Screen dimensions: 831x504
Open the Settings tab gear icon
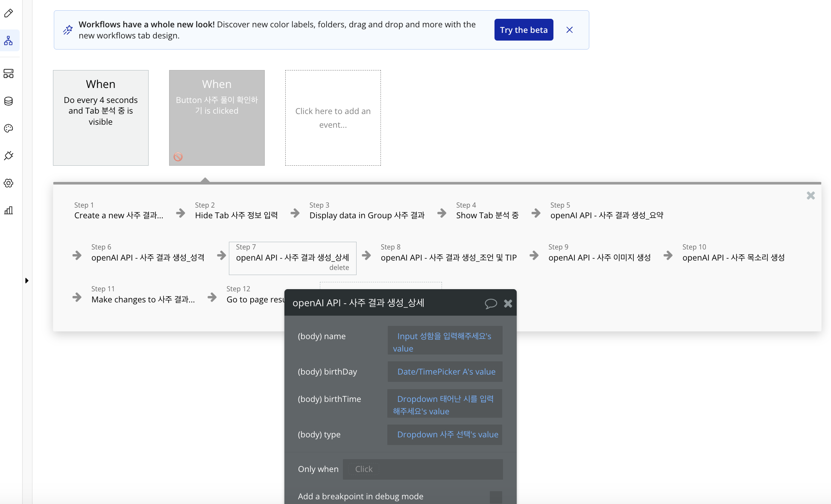(9, 183)
